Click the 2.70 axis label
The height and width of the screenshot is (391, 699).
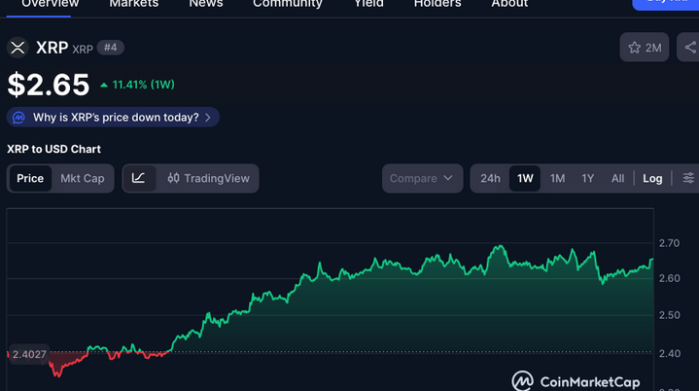tap(669, 243)
